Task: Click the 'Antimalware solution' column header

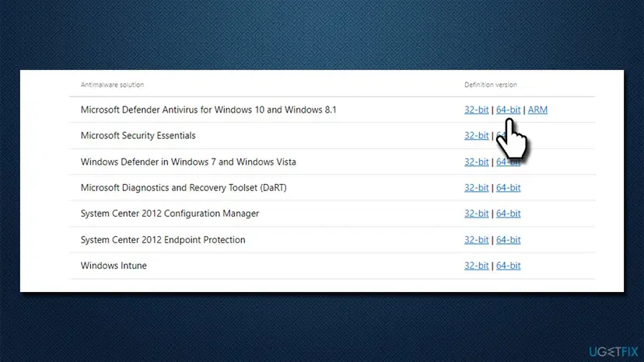Action: 112,85
